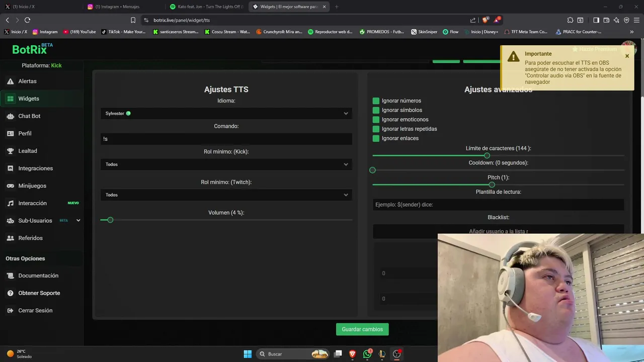The width and height of the screenshot is (644, 362).
Task: Click the Plantilla de lectura input
Action: pyautogui.click(x=498, y=205)
